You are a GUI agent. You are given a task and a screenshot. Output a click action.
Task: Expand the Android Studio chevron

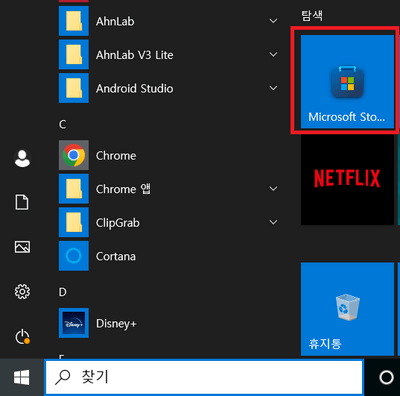(x=273, y=88)
